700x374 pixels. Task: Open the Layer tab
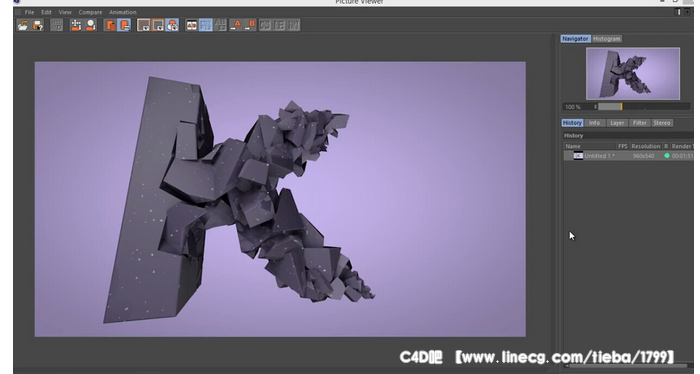tap(617, 123)
